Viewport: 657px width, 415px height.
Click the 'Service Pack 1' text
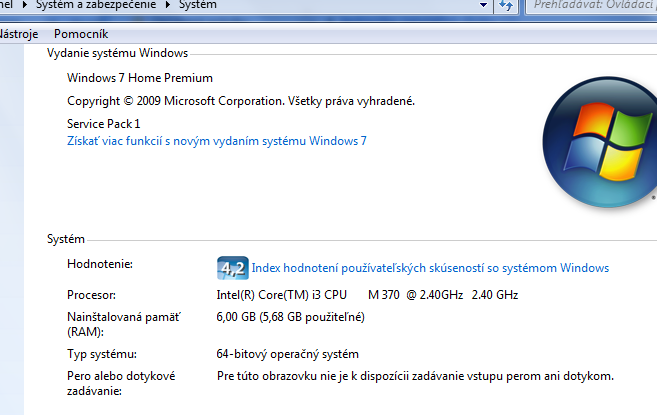pos(104,123)
